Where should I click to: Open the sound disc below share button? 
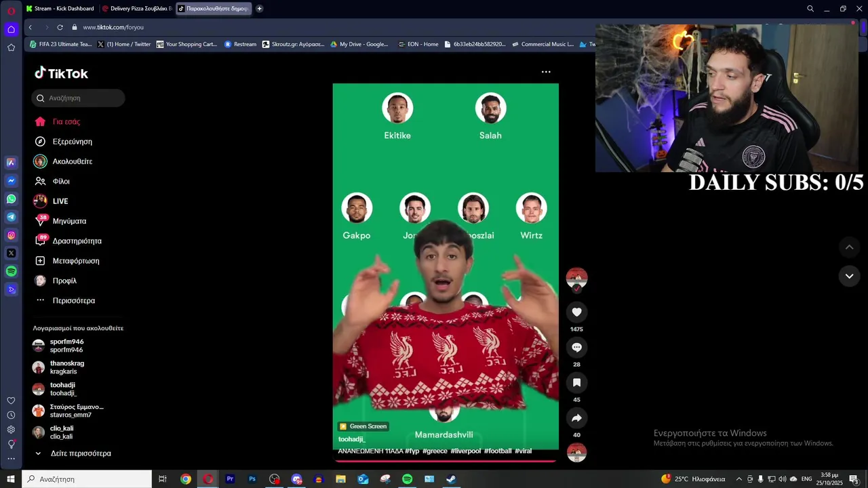coord(576,452)
